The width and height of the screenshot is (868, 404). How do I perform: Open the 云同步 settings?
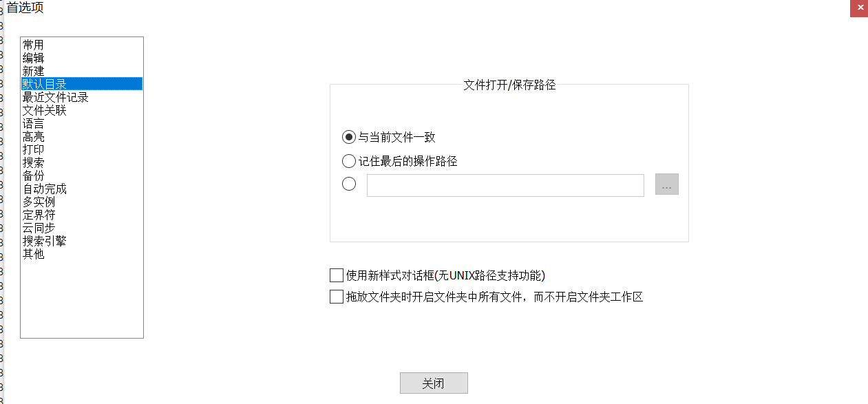click(39, 228)
